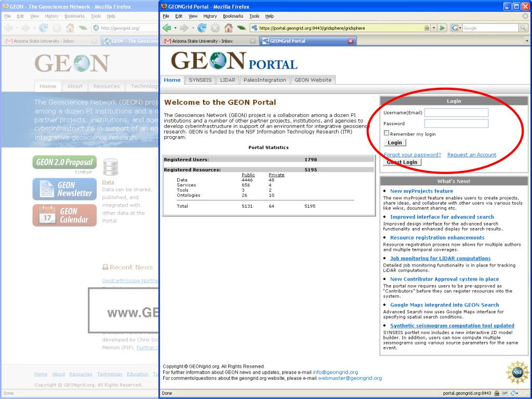532x399 pixels.
Task: Click the NSF logo at page bottom
Action: pyautogui.click(x=517, y=372)
